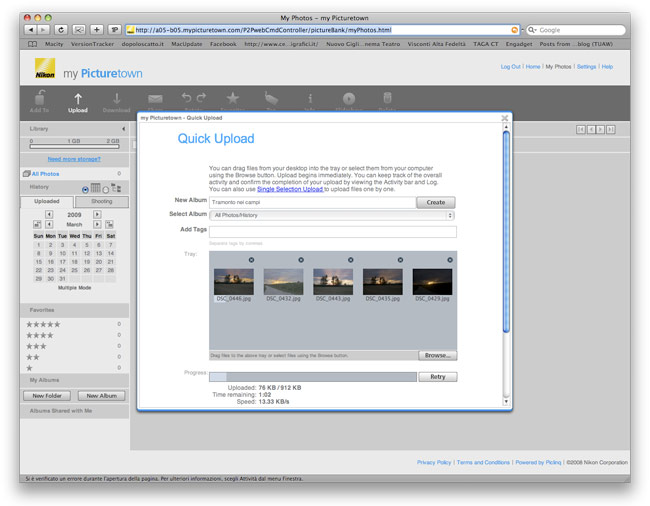Screen dimensions: 650x506
Task: Close the Quick Upload dialog
Action: click(x=504, y=118)
